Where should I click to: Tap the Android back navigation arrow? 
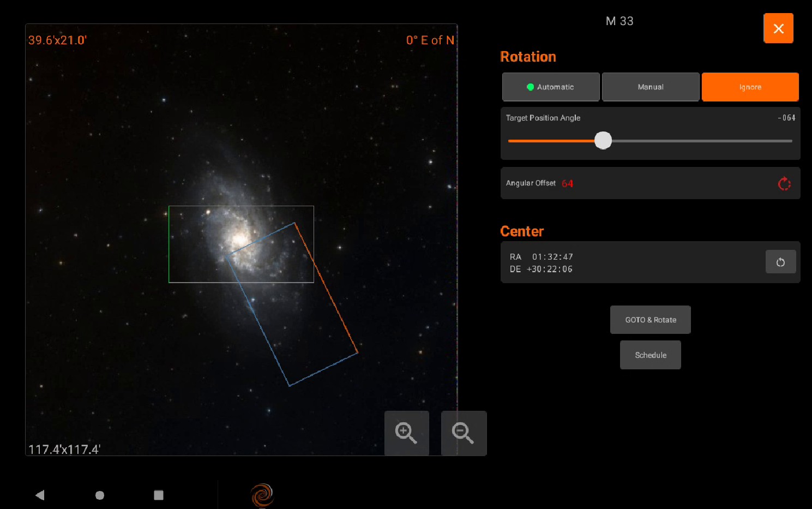tap(40, 495)
